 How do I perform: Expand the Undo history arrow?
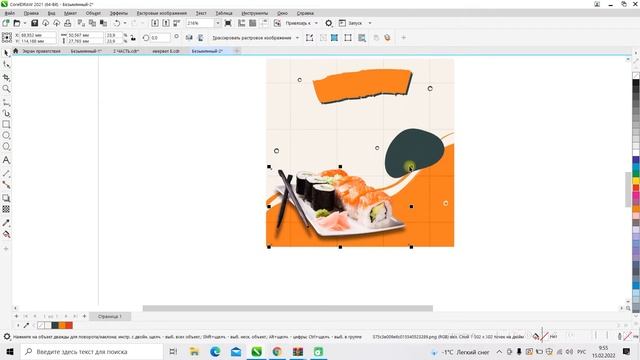[125, 23]
